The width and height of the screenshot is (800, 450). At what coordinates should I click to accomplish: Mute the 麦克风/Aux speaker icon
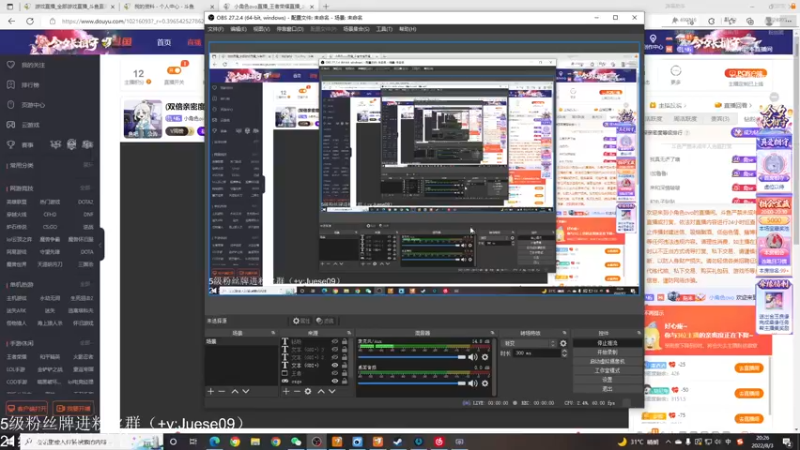click(473, 357)
